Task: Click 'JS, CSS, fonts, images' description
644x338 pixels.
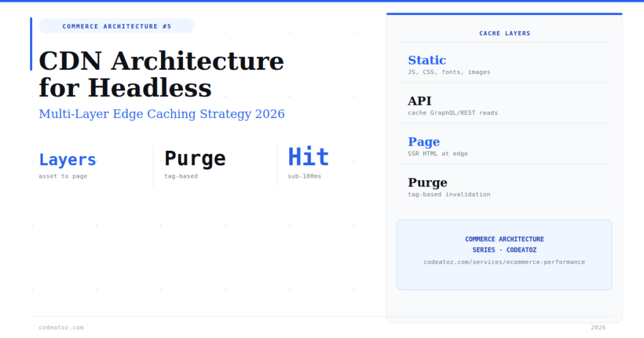Action: [449, 72]
